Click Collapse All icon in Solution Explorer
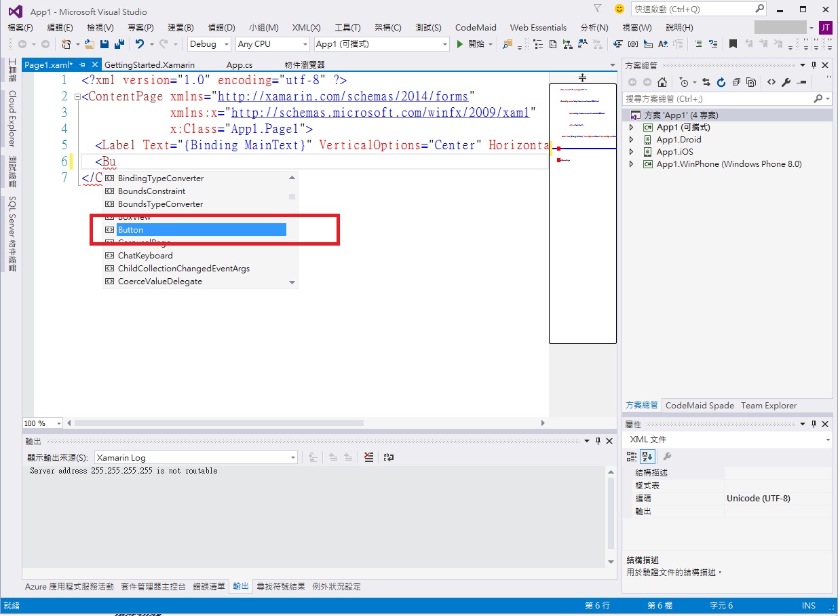This screenshot has height=616, width=840. pyautogui.click(x=736, y=82)
